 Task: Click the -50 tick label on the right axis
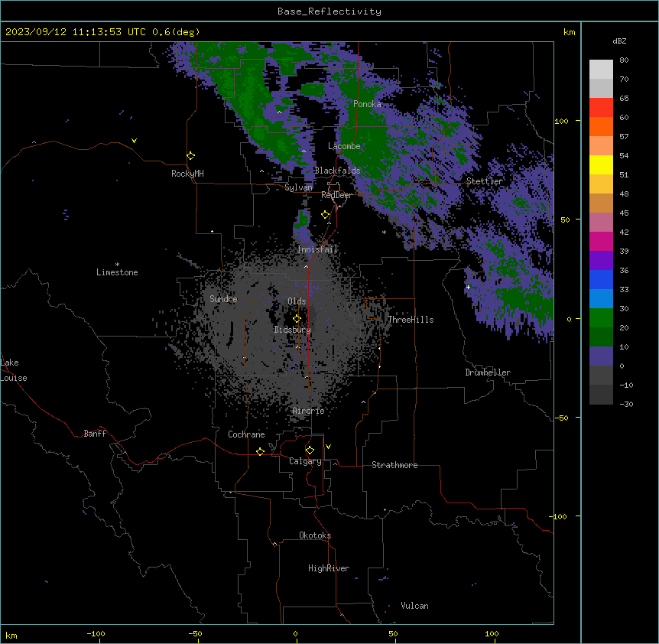(x=561, y=418)
